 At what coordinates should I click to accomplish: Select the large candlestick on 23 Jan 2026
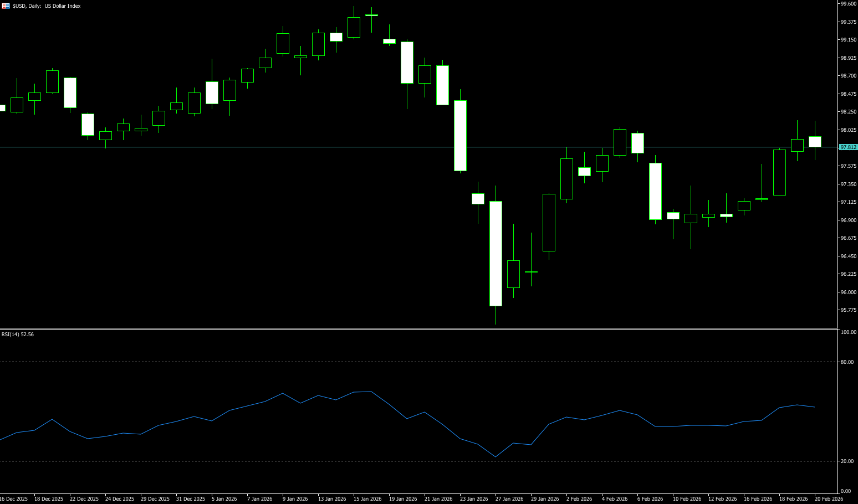(460, 136)
